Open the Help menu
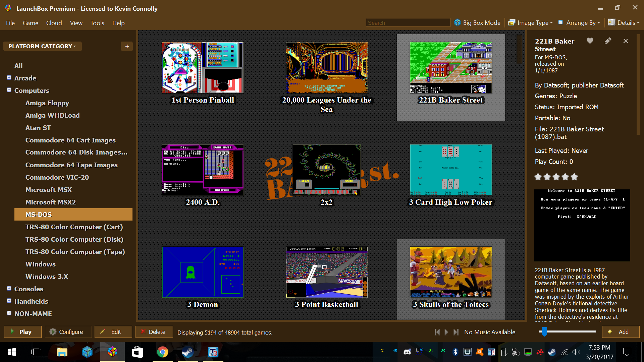 (x=118, y=23)
